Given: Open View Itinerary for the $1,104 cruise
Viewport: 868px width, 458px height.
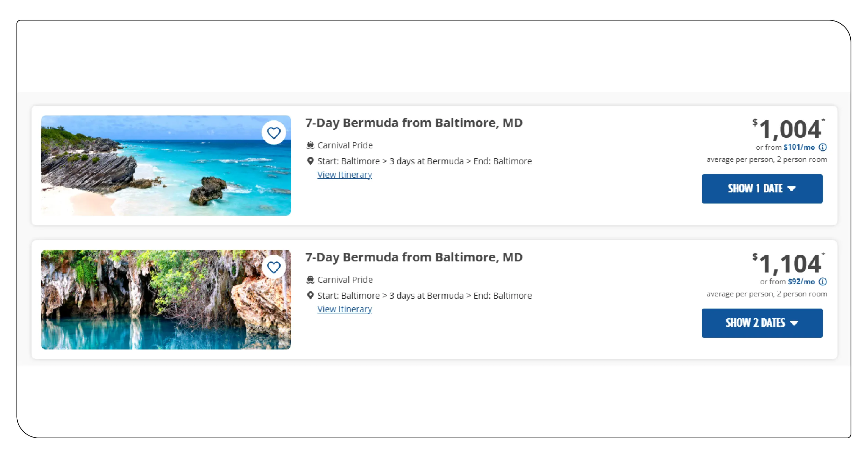Looking at the screenshot, I should point(344,309).
